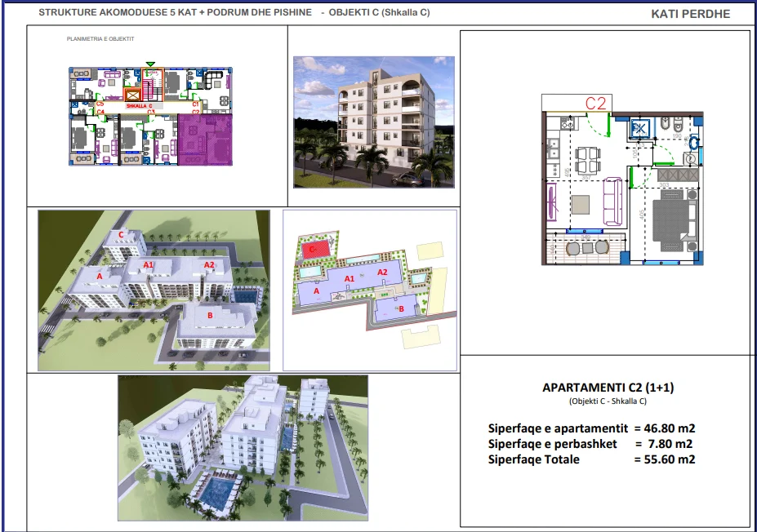Click building A2 label on aerial render

click(x=209, y=265)
